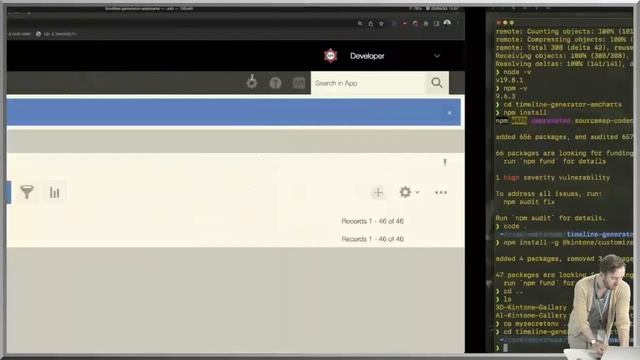Click the Developer user avatar badge
640x360 pixels.
331,56
